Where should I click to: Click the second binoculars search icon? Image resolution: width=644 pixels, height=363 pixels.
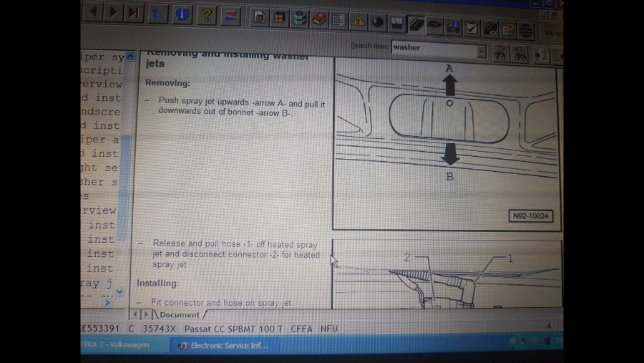coord(520,54)
